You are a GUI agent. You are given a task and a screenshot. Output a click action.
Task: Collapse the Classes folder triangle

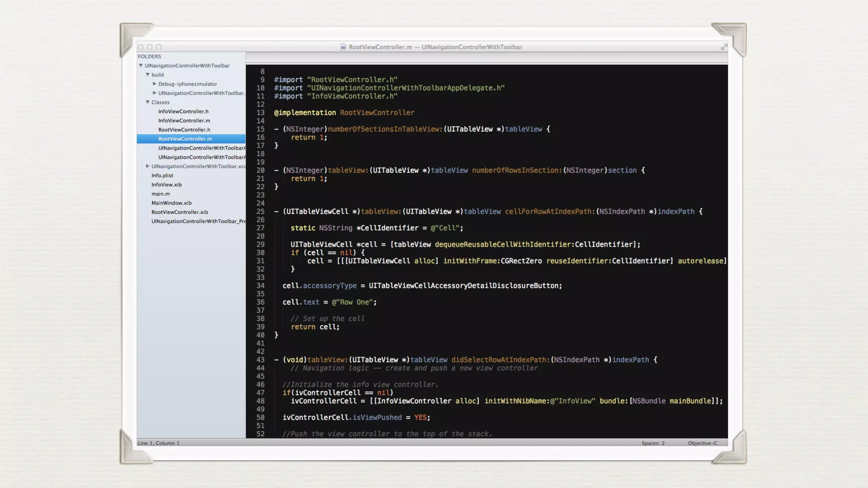[x=147, y=102]
